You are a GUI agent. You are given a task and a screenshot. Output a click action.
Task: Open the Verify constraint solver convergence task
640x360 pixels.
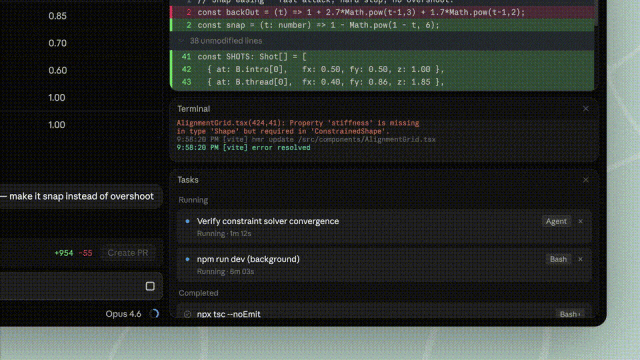(x=384, y=227)
